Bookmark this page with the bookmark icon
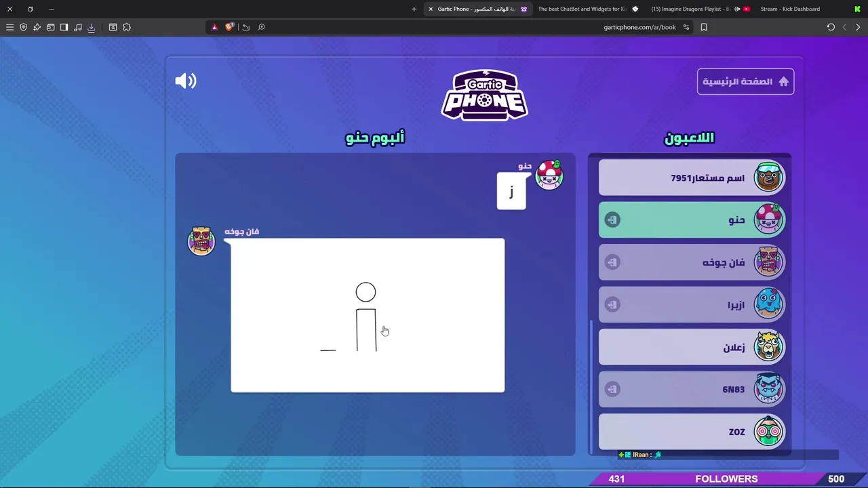Image resolution: width=868 pixels, height=488 pixels. pos(704,27)
